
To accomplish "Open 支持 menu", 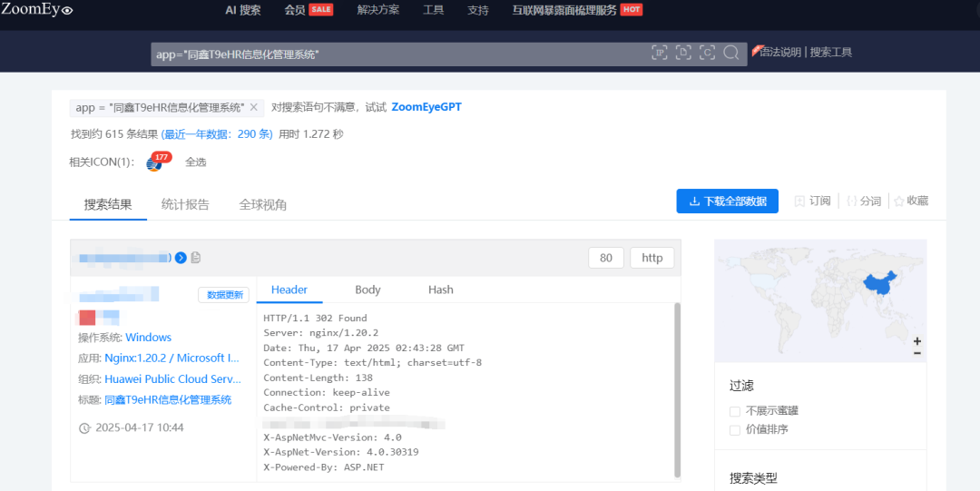I will click(x=478, y=10).
